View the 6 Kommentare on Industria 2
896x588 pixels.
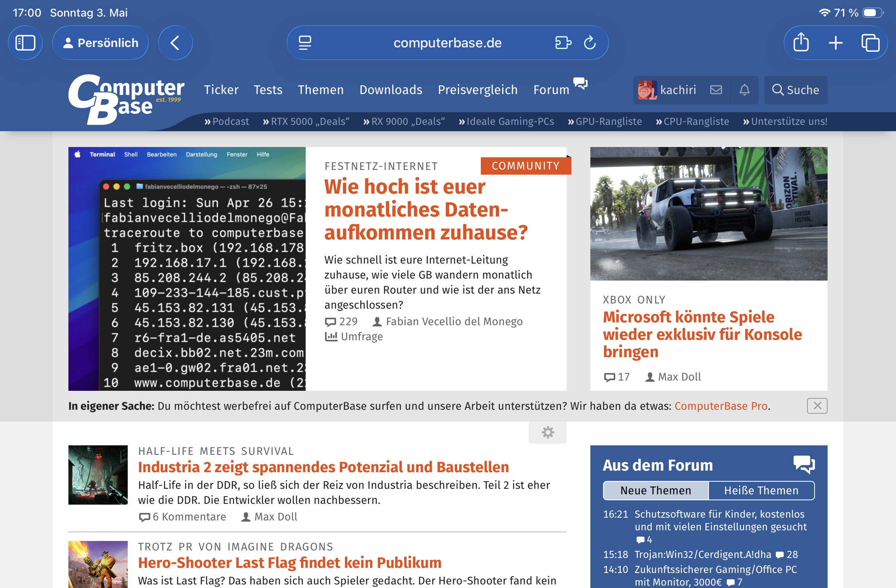click(182, 517)
